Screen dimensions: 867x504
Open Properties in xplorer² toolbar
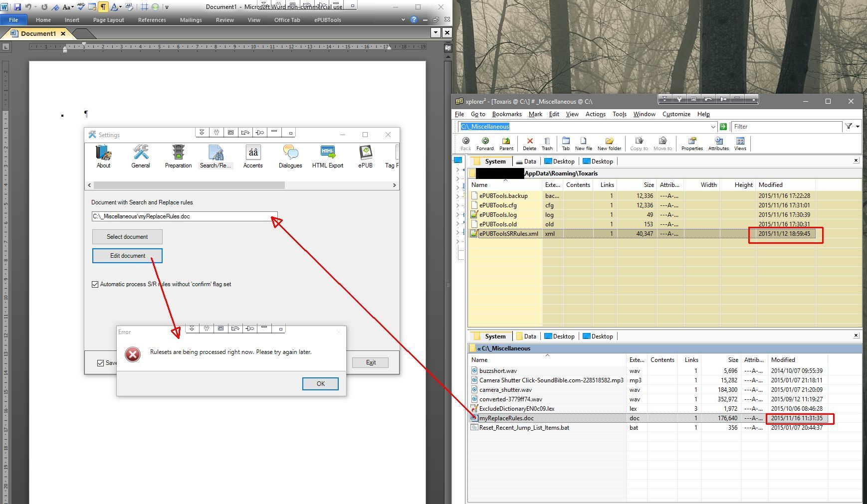pyautogui.click(x=692, y=144)
